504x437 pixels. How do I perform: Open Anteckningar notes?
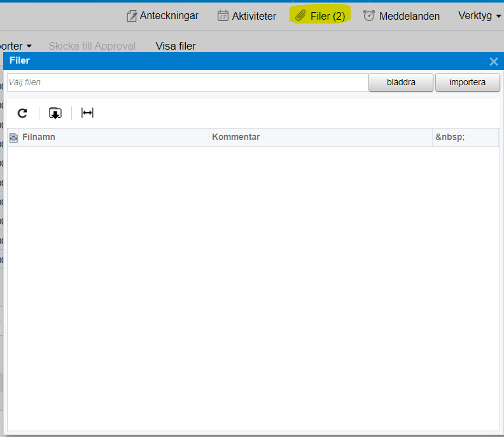click(162, 16)
